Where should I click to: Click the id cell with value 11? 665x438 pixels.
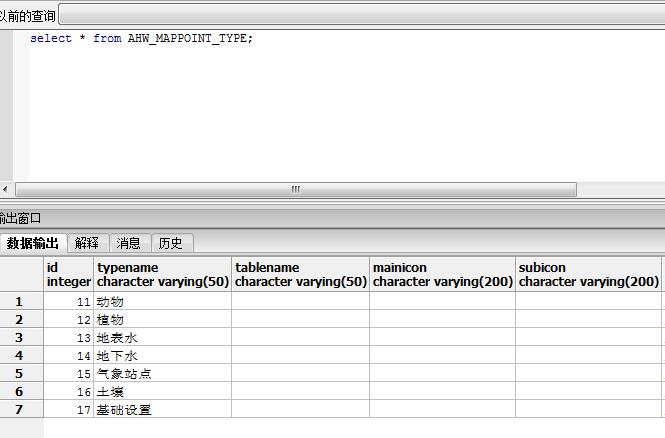pyautogui.click(x=68, y=301)
